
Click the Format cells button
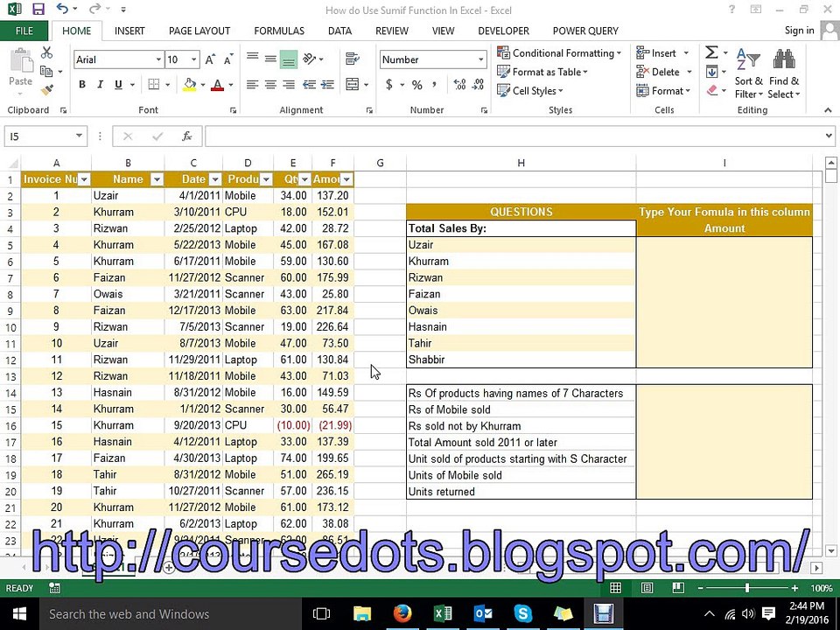pyautogui.click(x=664, y=90)
